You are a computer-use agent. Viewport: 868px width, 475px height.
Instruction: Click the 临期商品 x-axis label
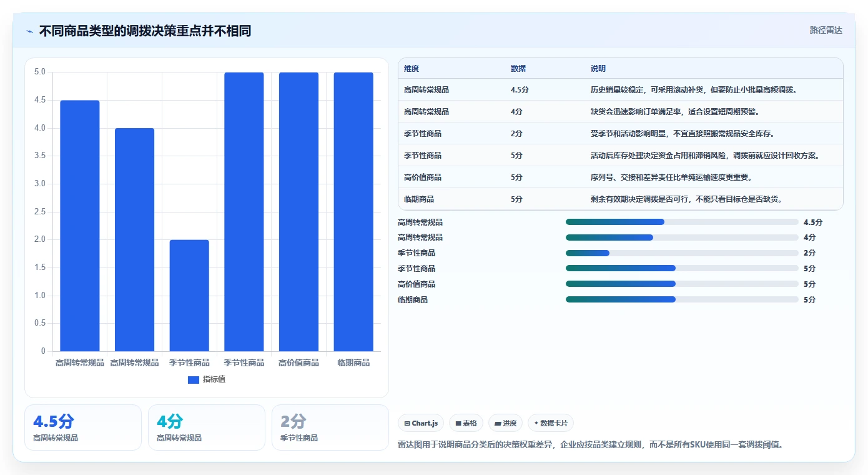(353, 362)
